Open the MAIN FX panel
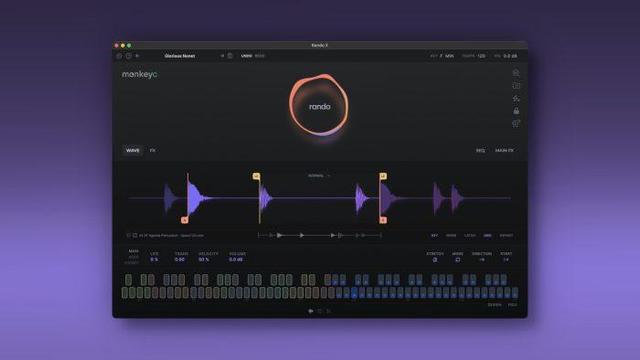The height and width of the screenshot is (360, 640). 504,151
